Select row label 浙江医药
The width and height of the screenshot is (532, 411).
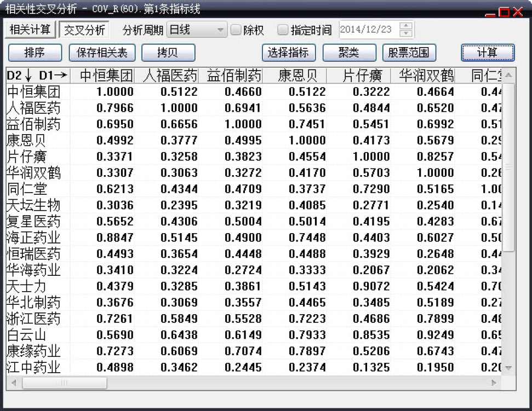tap(33, 319)
